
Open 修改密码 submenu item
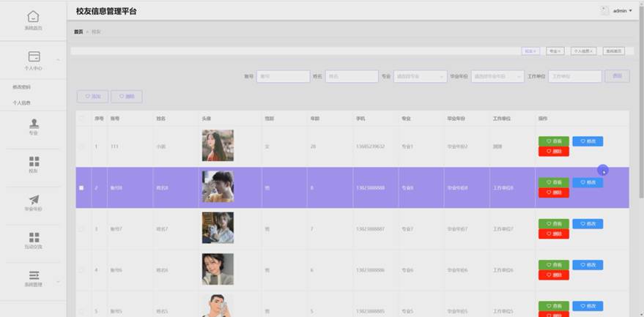[x=21, y=87]
